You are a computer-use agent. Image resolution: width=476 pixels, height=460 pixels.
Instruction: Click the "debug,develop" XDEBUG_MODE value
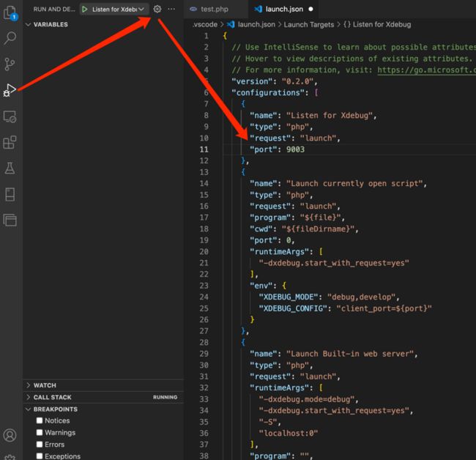coord(361,297)
